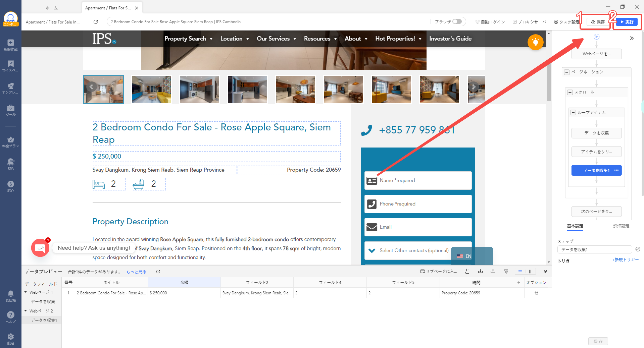Open the RPA icon in left sidebar
644x348 pixels.
click(10, 164)
